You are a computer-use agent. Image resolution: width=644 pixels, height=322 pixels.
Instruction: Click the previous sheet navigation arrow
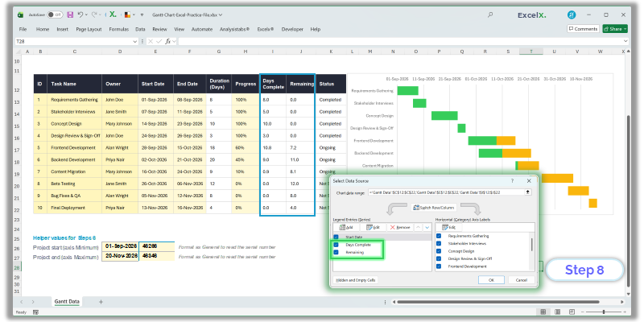click(x=22, y=302)
